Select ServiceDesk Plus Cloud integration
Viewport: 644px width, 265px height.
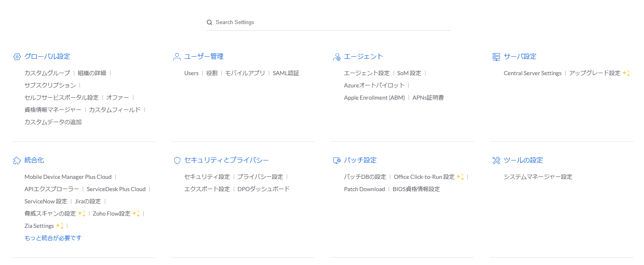pos(116,189)
